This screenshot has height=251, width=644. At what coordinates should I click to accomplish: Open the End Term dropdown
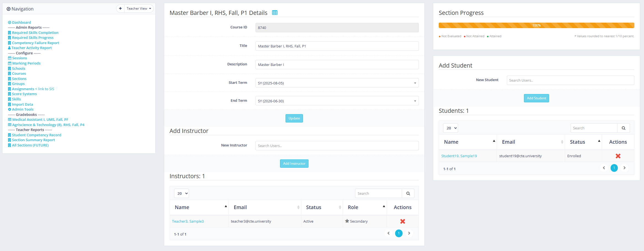click(337, 101)
